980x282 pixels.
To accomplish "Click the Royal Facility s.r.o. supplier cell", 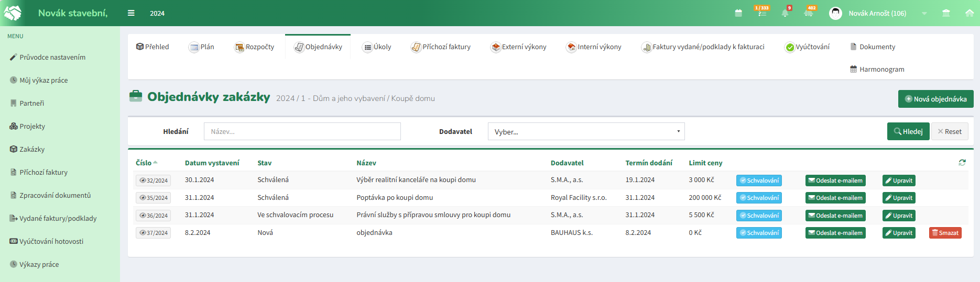I will pos(579,197).
